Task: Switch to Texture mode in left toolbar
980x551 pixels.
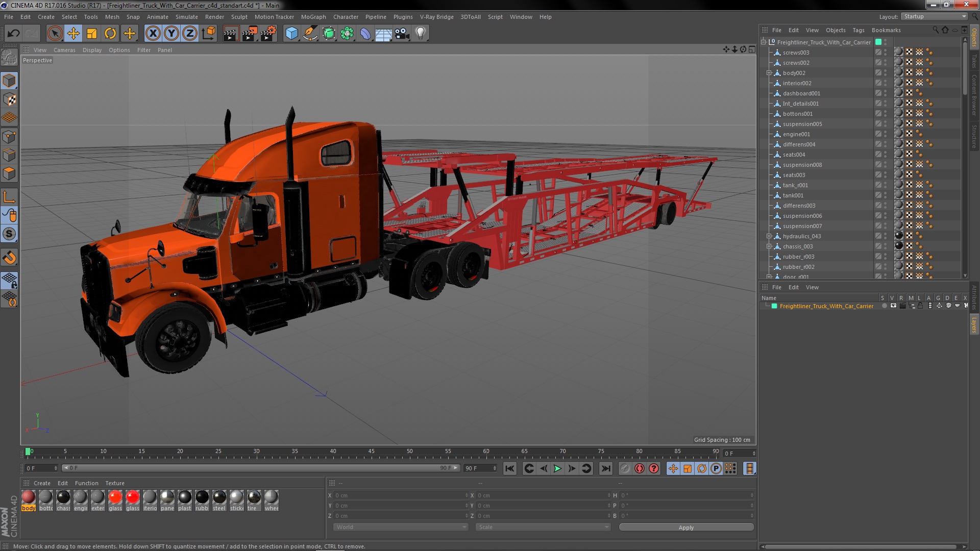Action: (9, 99)
